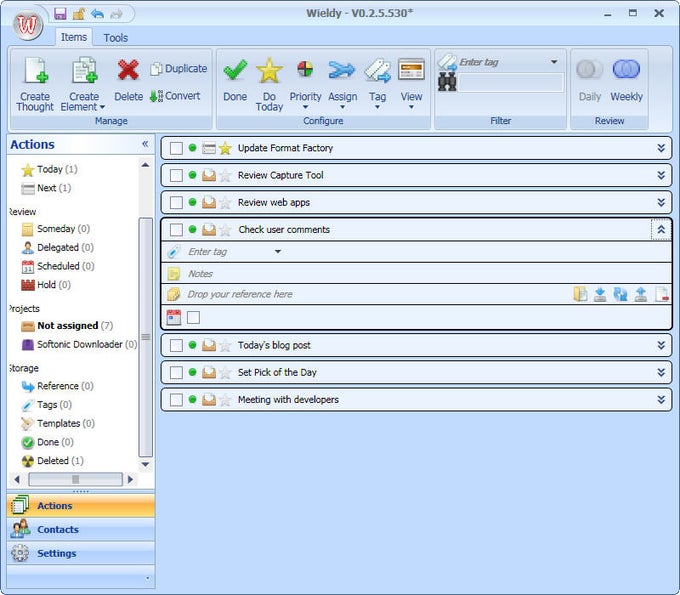680x595 pixels.
Task: Click the sidebar horizontal scrollbar thumb
Action: click(x=75, y=479)
